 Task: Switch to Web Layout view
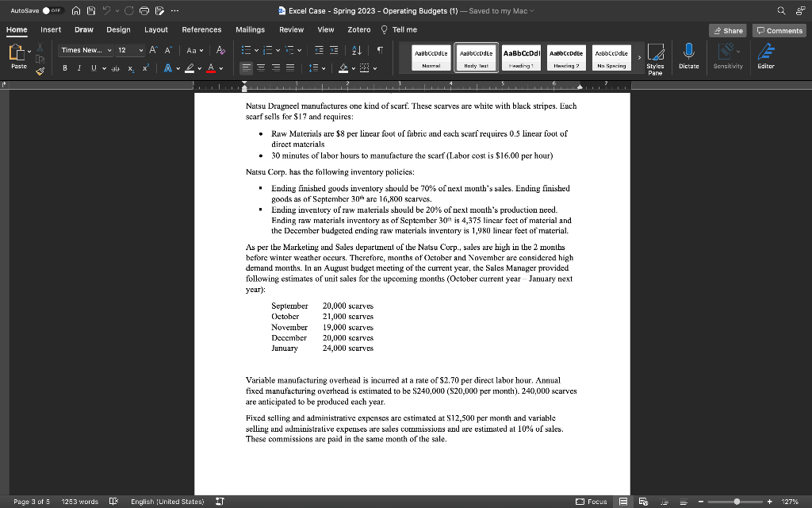click(643, 502)
